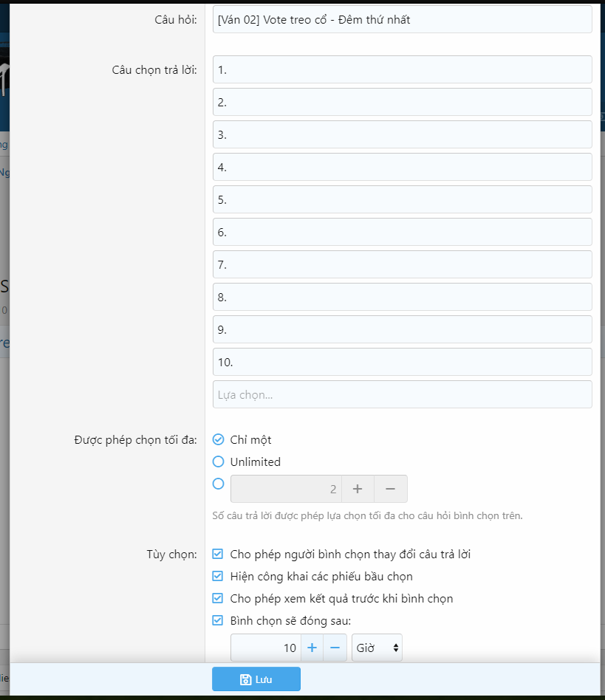Increase poll closing time with plus icon
Image resolution: width=605 pixels, height=700 pixels.
312,648
